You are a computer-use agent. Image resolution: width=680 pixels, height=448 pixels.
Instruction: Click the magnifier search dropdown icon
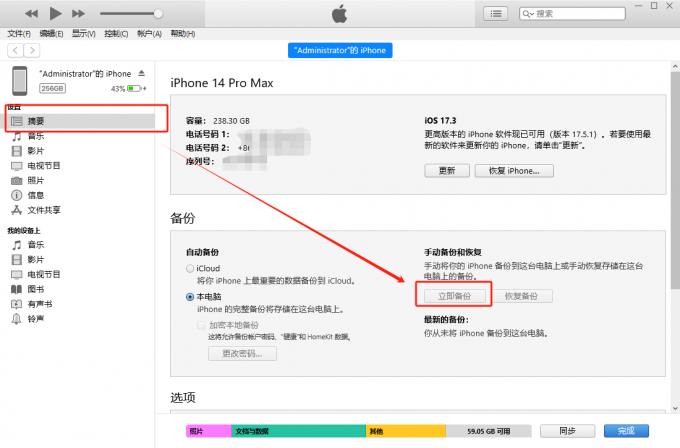[528, 14]
